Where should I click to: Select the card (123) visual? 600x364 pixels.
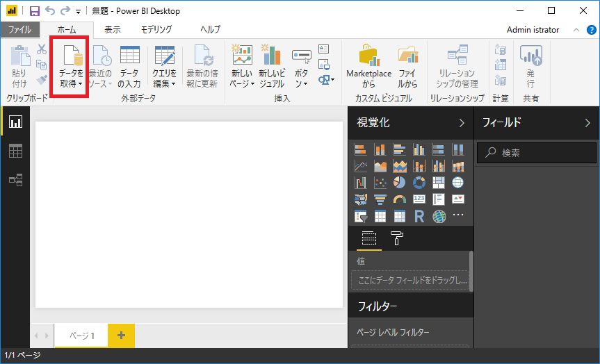point(419,199)
